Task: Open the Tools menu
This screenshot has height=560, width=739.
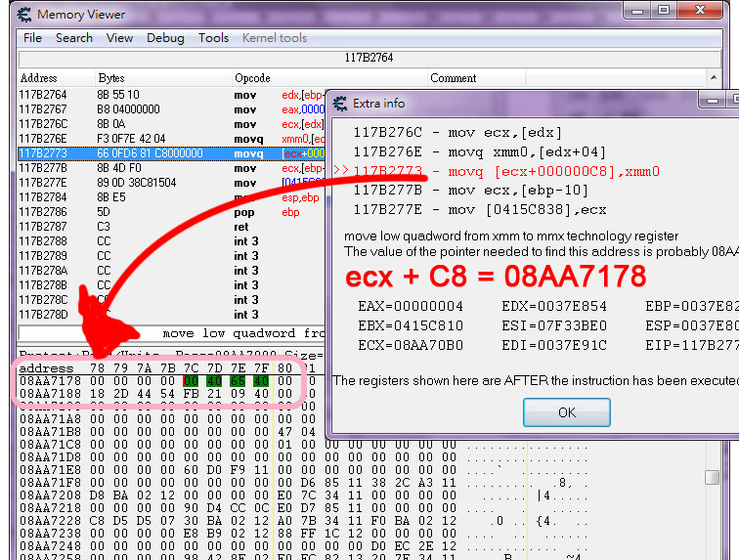Action: pos(213,38)
